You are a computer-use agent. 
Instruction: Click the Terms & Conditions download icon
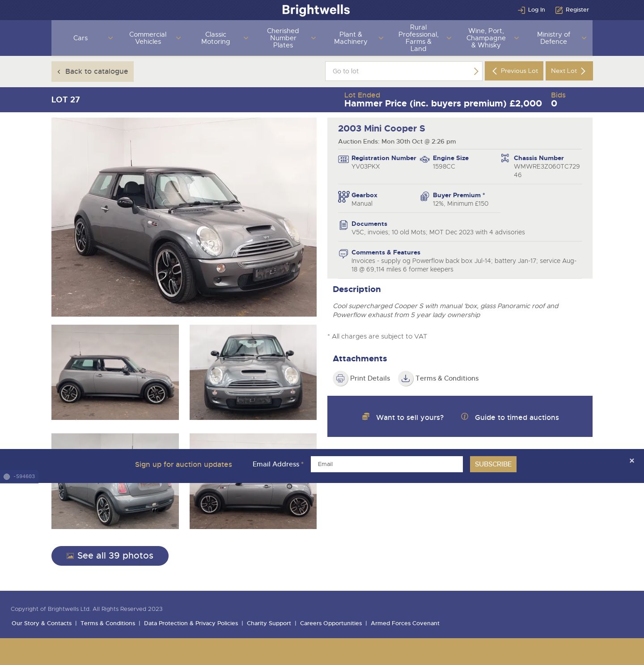pos(406,378)
